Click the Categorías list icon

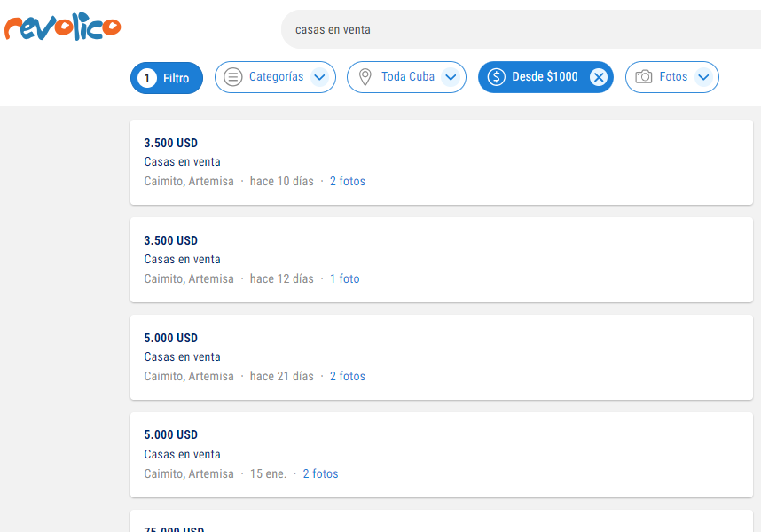click(233, 76)
